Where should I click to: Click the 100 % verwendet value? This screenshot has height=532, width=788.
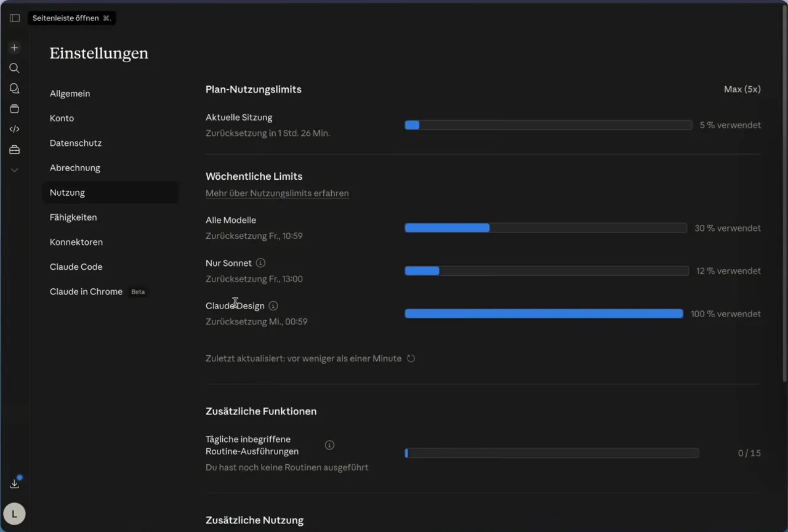[x=726, y=314]
